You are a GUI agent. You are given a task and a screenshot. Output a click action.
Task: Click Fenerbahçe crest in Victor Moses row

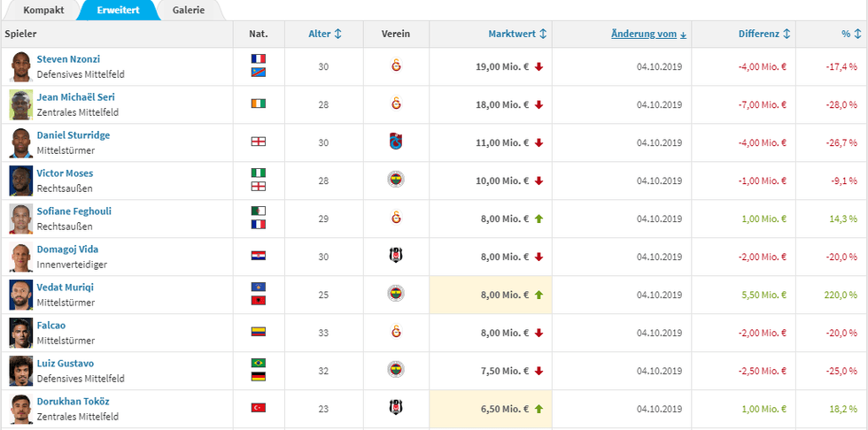396,180
